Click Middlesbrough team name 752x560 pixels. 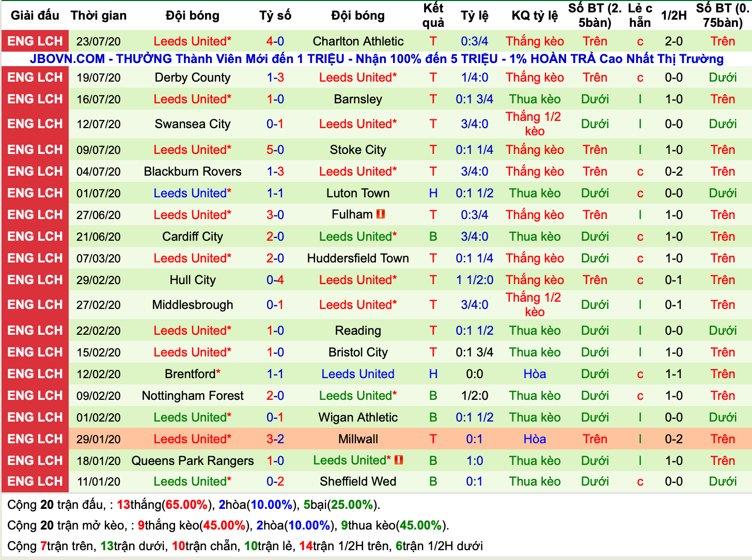[x=193, y=305]
